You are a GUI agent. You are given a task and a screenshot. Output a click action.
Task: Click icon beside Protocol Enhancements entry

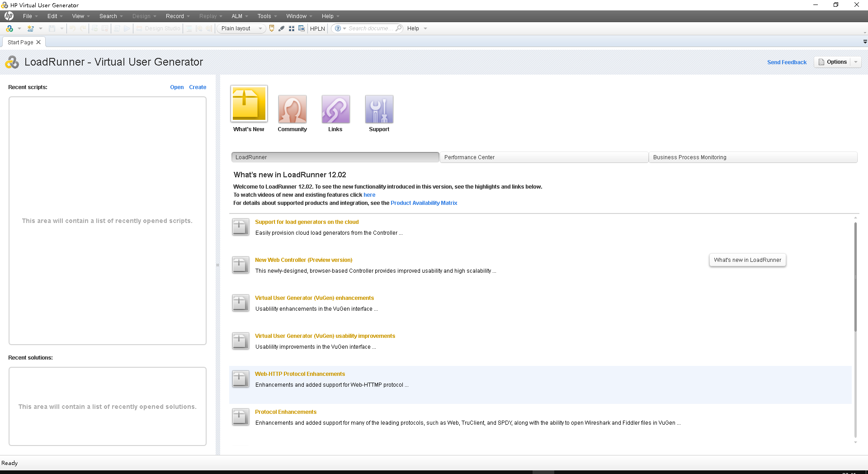click(241, 417)
